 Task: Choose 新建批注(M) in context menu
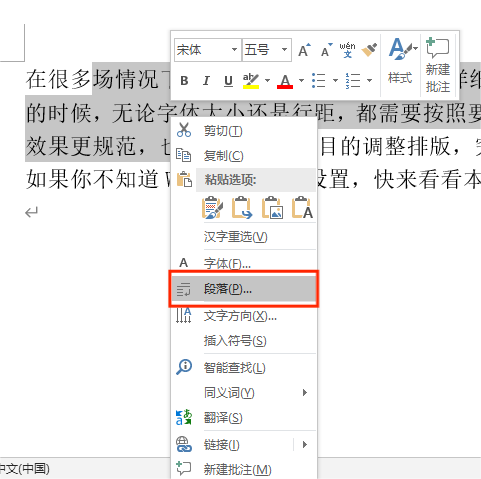[243, 469]
